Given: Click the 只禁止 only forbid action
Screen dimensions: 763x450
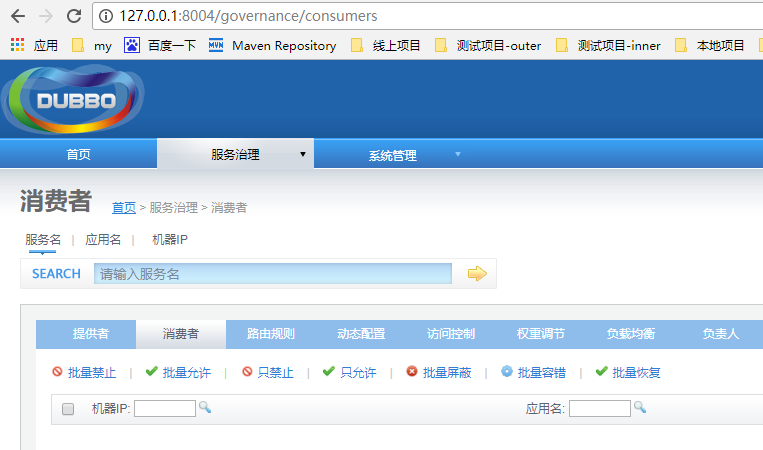Looking at the screenshot, I should click(x=268, y=373).
